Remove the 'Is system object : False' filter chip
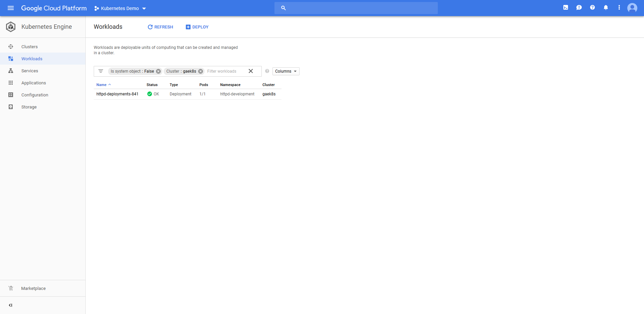This screenshot has width=644, height=314. (158, 71)
